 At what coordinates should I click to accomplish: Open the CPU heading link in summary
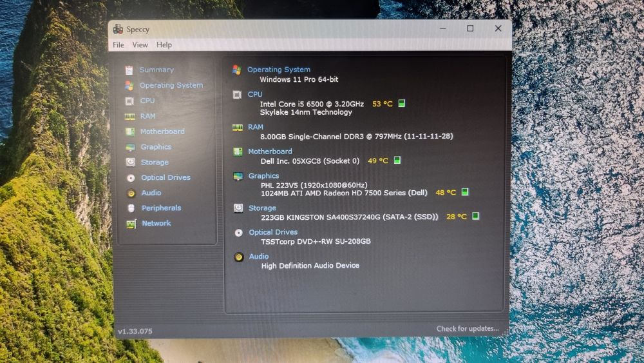pyautogui.click(x=254, y=95)
